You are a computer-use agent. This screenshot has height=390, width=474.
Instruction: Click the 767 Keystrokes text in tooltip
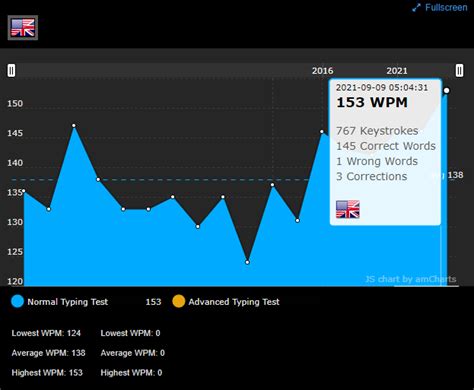[377, 131]
